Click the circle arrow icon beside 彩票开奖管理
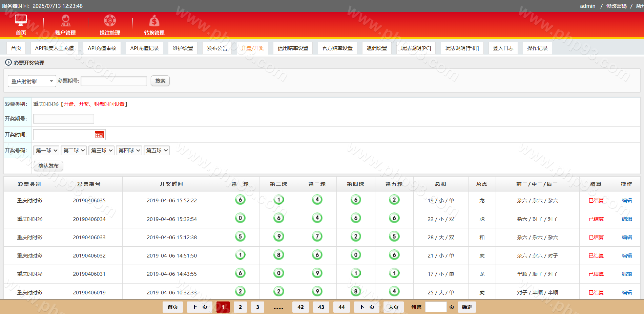This screenshot has height=314, width=644. (8, 62)
